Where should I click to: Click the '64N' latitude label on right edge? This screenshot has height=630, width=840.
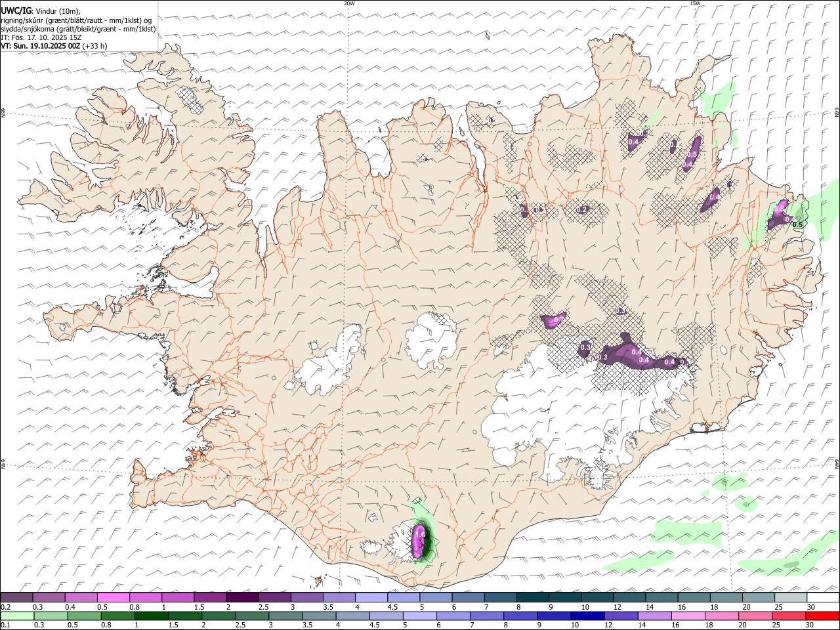pyautogui.click(x=837, y=463)
